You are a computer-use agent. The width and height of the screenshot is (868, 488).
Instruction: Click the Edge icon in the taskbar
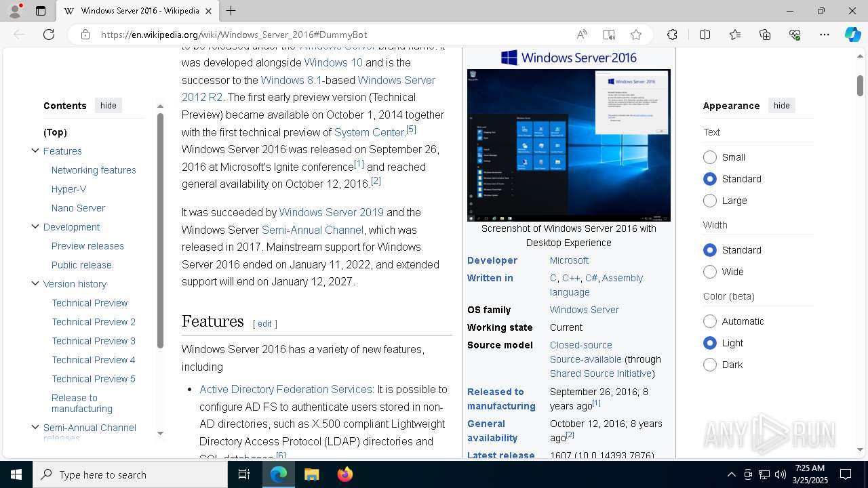click(279, 474)
